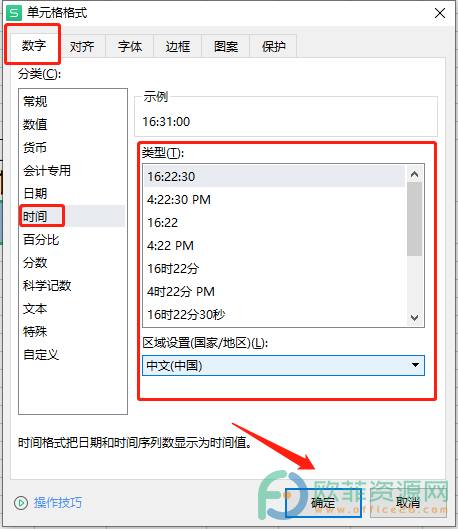Click the WPS spreadsheet icon in title bar

14,13
